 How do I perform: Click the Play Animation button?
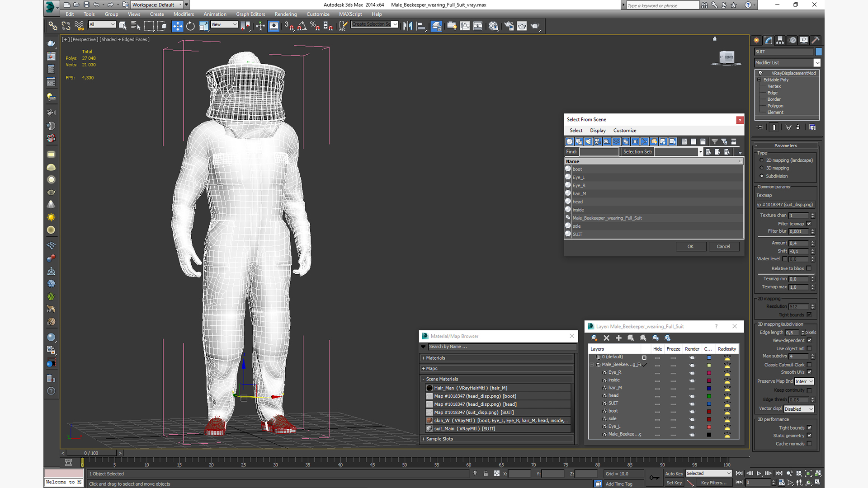pos(759,474)
